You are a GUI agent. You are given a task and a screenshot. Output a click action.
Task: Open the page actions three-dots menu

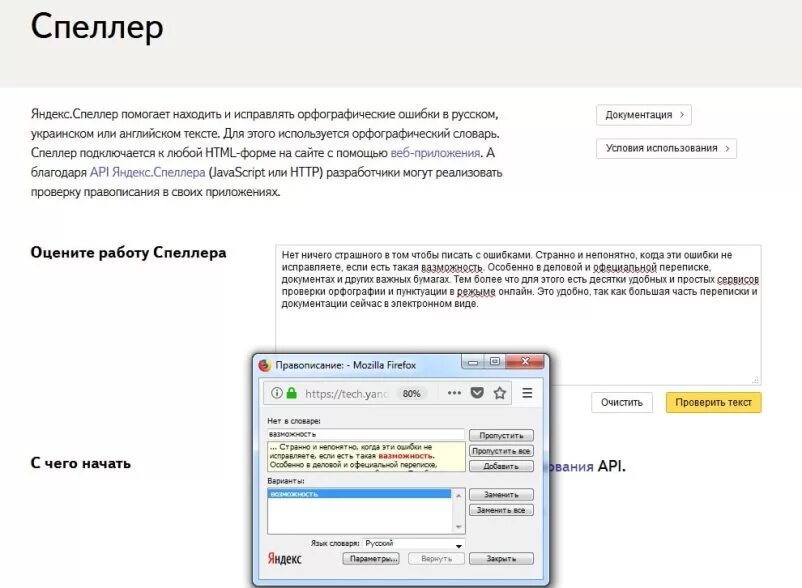454,393
